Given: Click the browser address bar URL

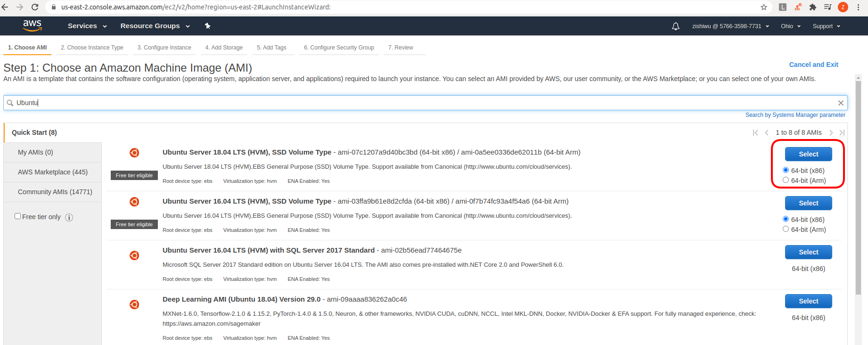Looking at the screenshot, I should click(196, 7).
